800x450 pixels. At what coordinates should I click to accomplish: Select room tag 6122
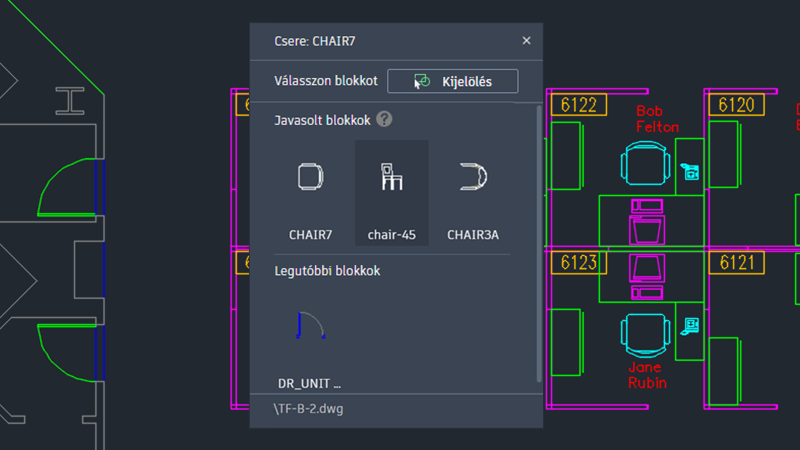pos(578,105)
